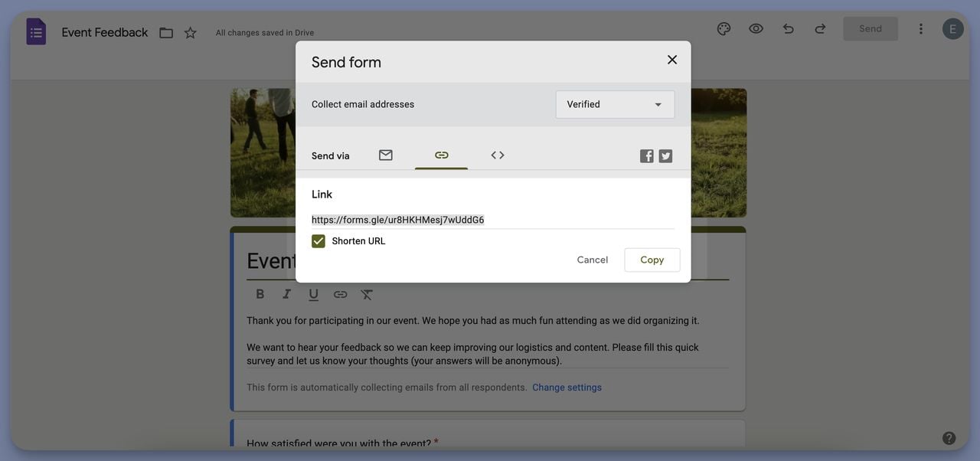Click the satisfaction question title
The height and width of the screenshot is (461, 980).
(x=338, y=443)
